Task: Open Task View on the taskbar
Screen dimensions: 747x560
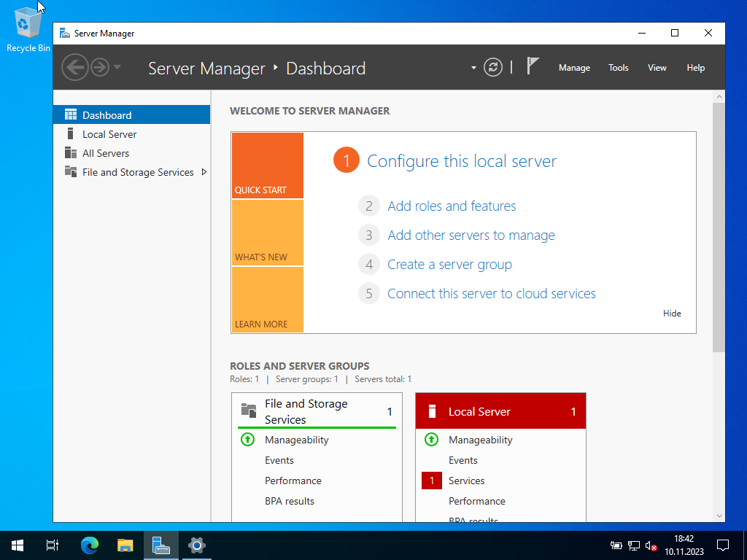Action: point(53,545)
